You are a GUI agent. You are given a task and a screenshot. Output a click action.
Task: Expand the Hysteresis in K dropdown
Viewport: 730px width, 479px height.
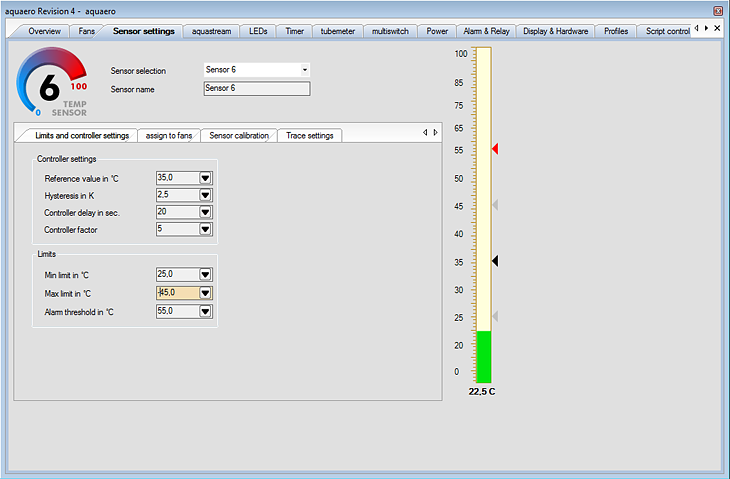pos(205,195)
